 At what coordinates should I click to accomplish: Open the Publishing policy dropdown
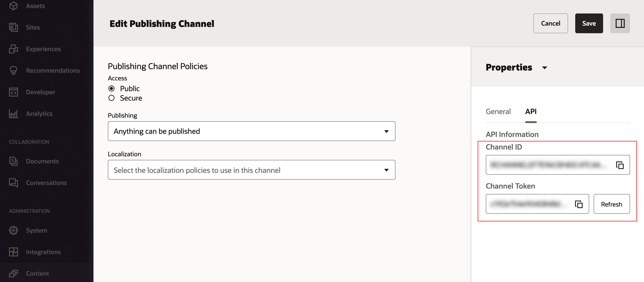tap(251, 131)
